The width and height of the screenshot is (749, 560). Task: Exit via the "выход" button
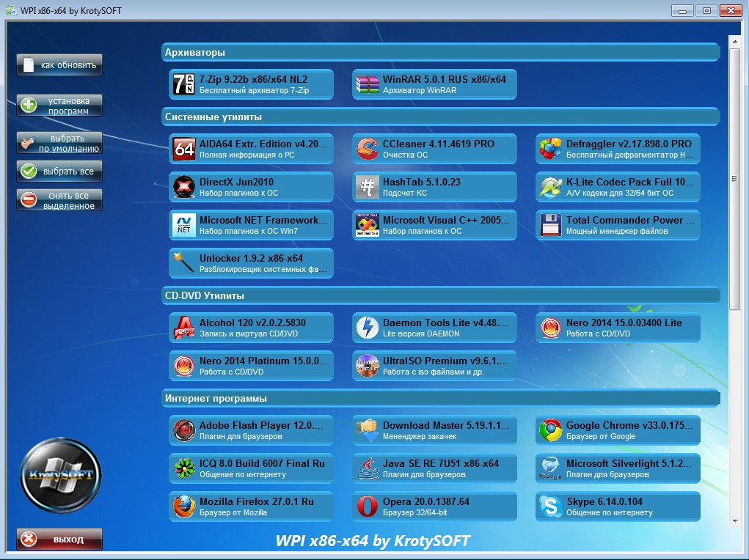coord(59,539)
